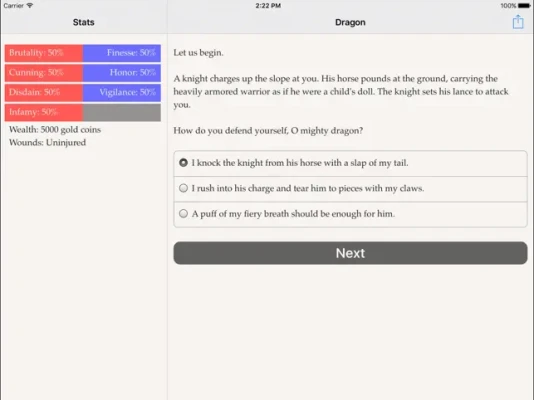Click the battery icon in status bar
The width and height of the screenshot is (534, 400).
pos(524,6)
